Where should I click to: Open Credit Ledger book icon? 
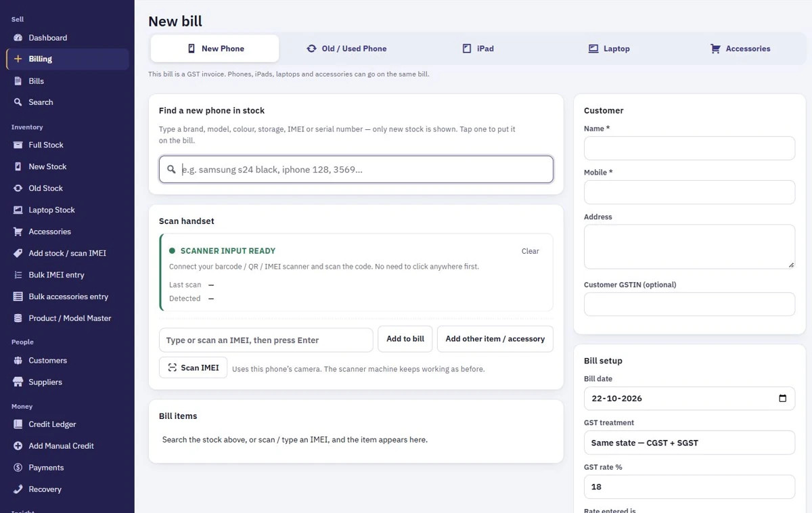tap(18, 424)
